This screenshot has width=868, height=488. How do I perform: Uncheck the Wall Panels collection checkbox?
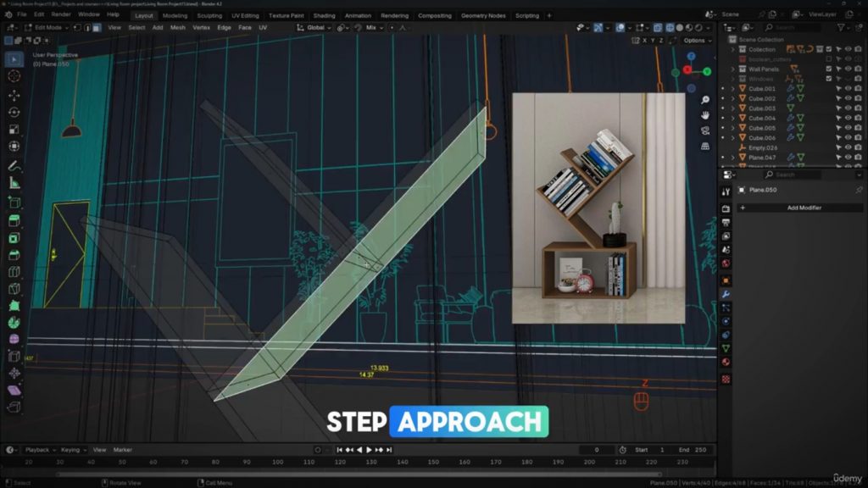pos(829,69)
